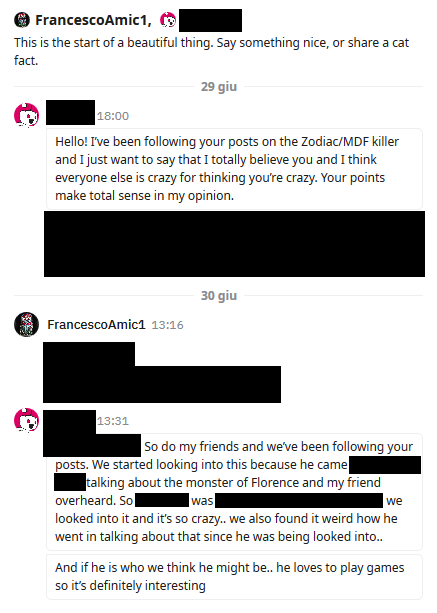The height and width of the screenshot is (613, 437).
Task: Open FrancescoAmic1 username in chat header
Action: [x=93, y=20]
